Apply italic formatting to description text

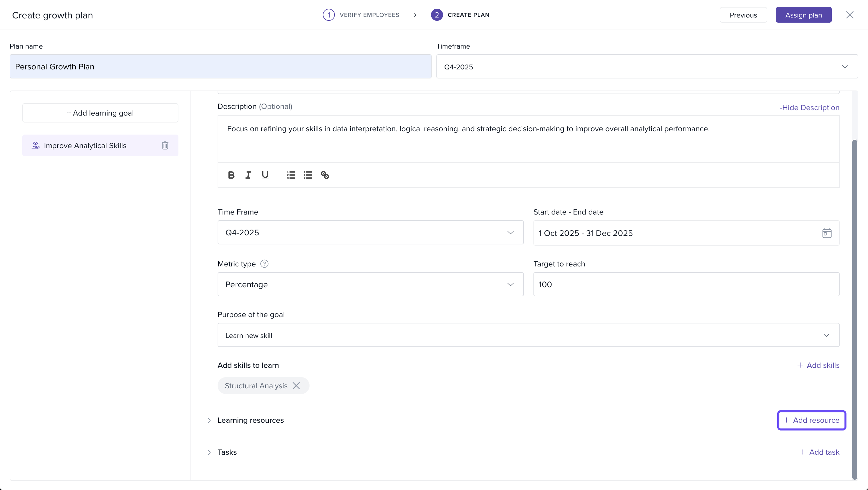[x=248, y=175]
